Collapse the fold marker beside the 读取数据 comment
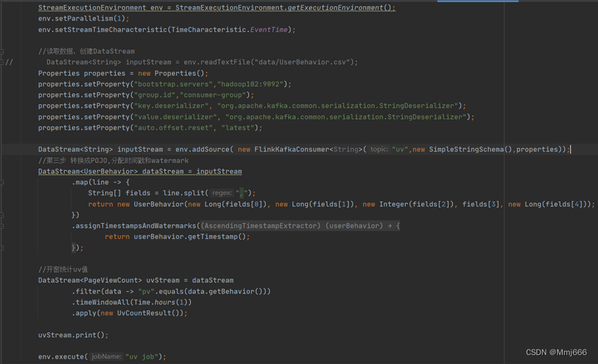The width and height of the screenshot is (598, 364). 2,51
